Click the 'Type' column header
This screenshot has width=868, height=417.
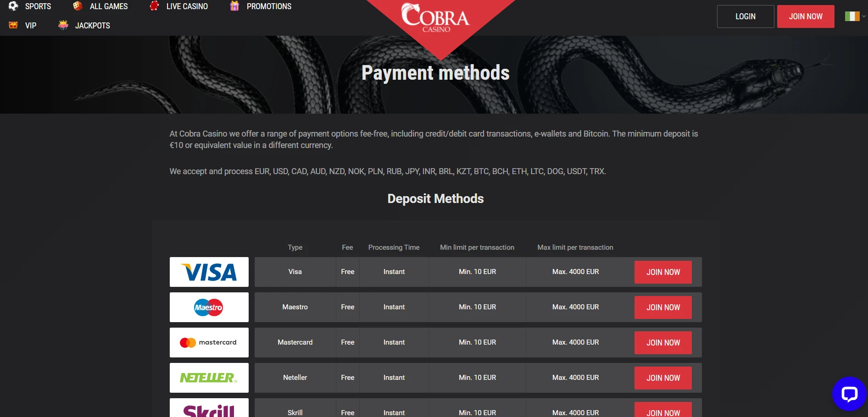coord(295,247)
